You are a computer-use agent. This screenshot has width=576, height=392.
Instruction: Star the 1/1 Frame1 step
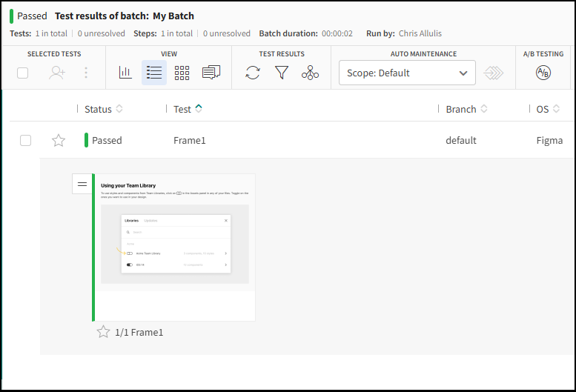pyautogui.click(x=104, y=332)
